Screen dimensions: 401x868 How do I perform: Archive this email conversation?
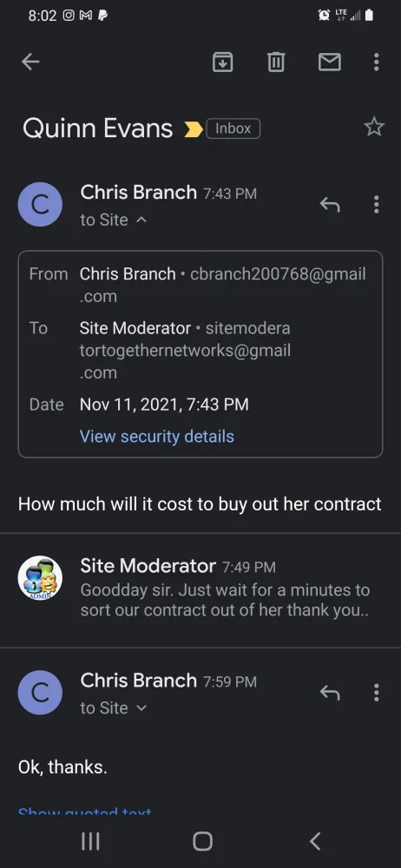click(223, 62)
